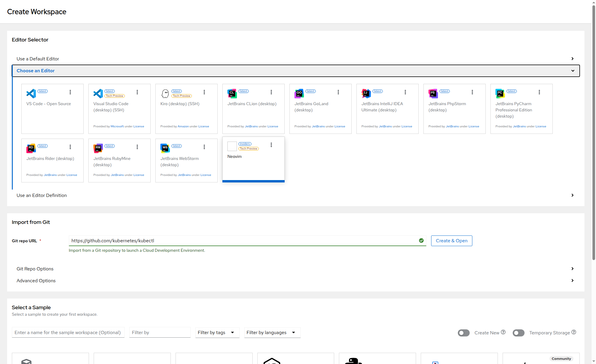Click help icon next to Temporary Storage
The image size is (596, 364).
[x=574, y=332]
